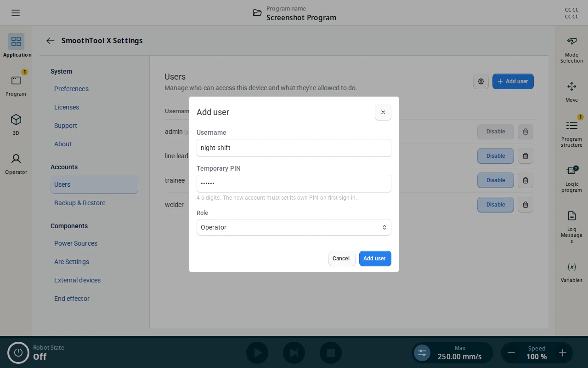Delete the admin user via trash icon
Image resolution: width=588 pixels, height=368 pixels.
tap(526, 132)
